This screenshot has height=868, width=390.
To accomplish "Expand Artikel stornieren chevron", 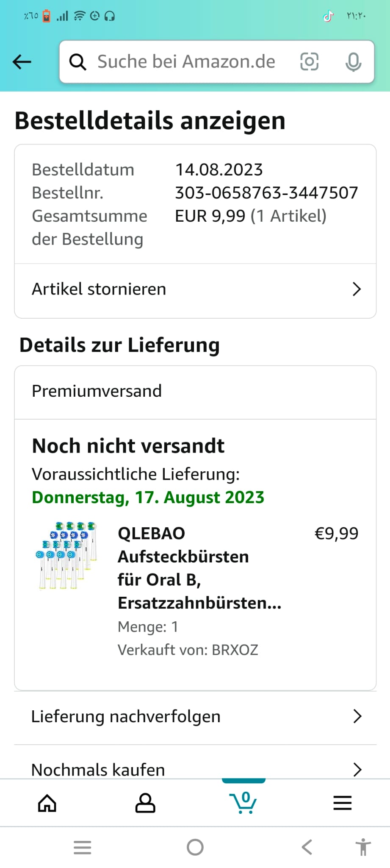I will click(357, 289).
